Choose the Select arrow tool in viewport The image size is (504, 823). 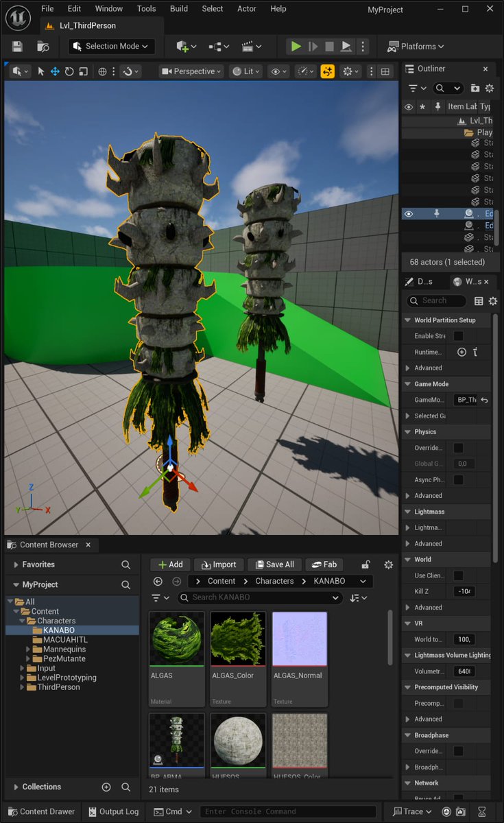pyautogui.click(x=40, y=71)
